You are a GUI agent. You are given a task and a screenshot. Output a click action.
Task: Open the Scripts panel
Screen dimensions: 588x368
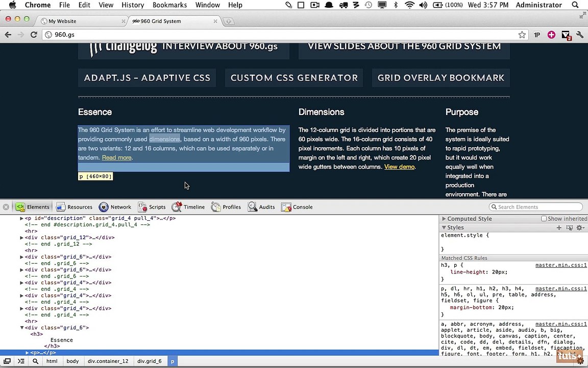click(x=152, y=207)
